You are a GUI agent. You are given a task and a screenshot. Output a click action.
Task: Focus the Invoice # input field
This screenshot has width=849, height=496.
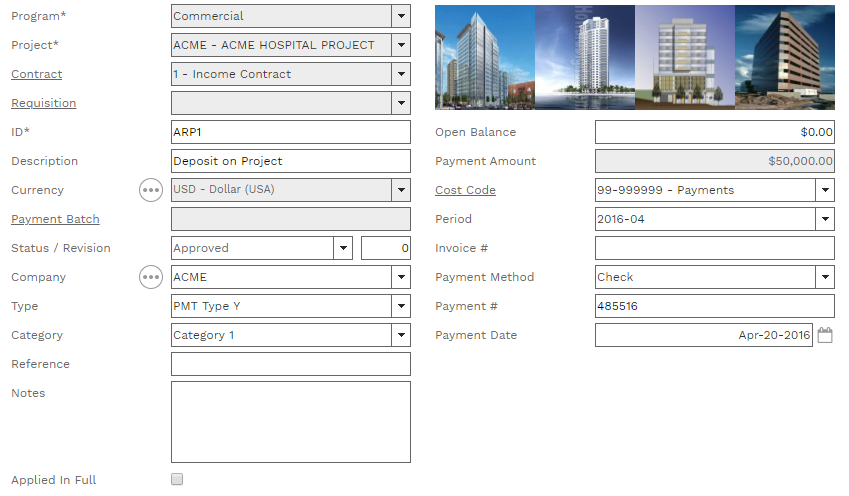[x=714, y=248]
